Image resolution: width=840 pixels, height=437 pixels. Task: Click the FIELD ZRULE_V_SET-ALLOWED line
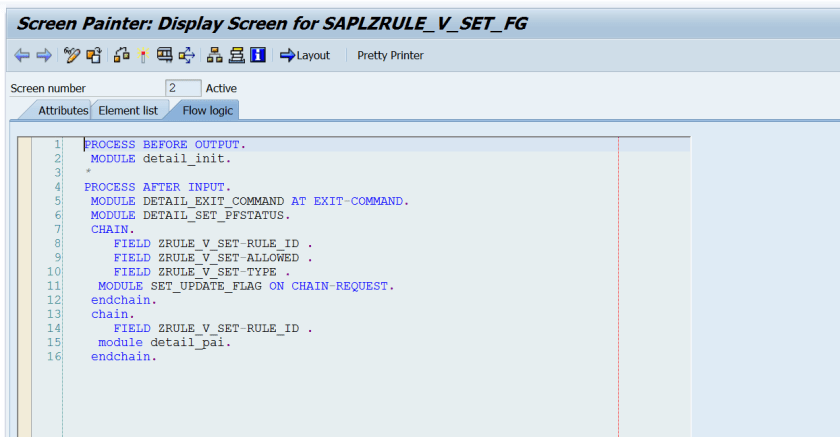tap(213, 258)
